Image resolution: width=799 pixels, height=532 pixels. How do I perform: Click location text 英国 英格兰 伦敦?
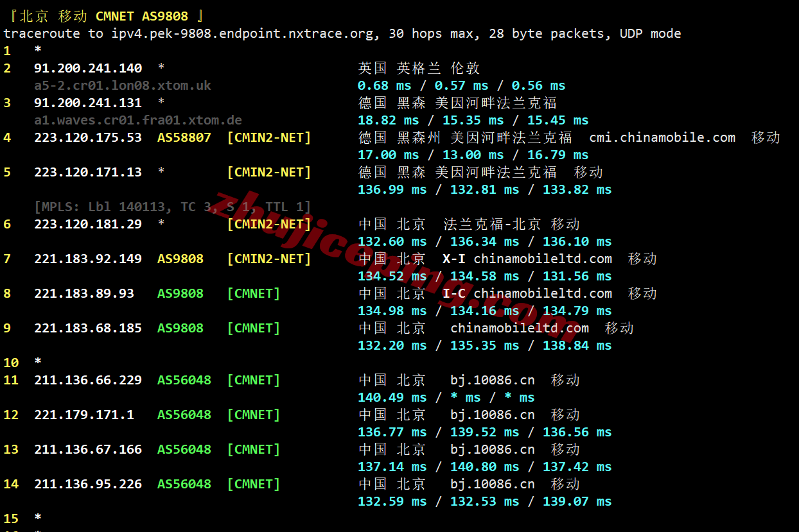(x=419, y=68)
